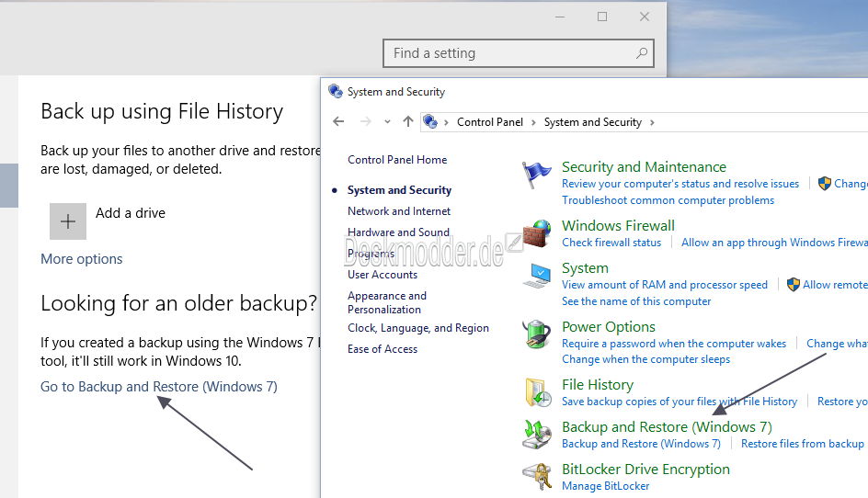Click Save backup copies of your files link
Screen dimensions: 868x498
pyautogui.click(x=680, y=402)
